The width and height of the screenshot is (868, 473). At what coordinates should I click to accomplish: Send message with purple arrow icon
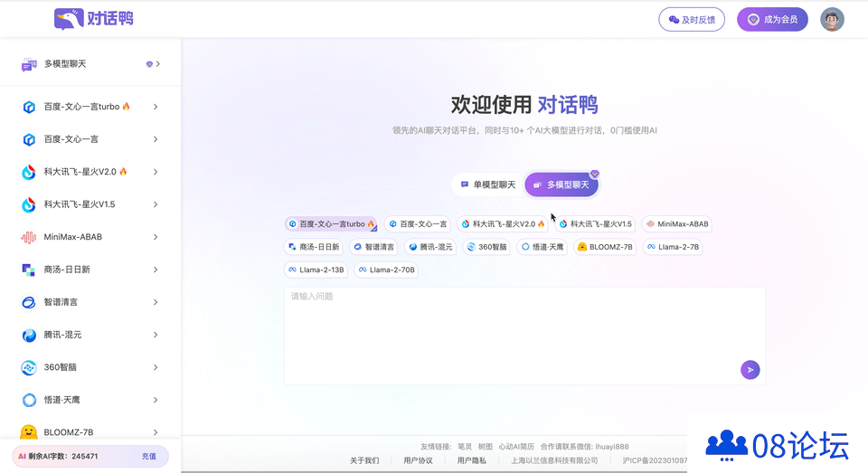click(750, 369)
